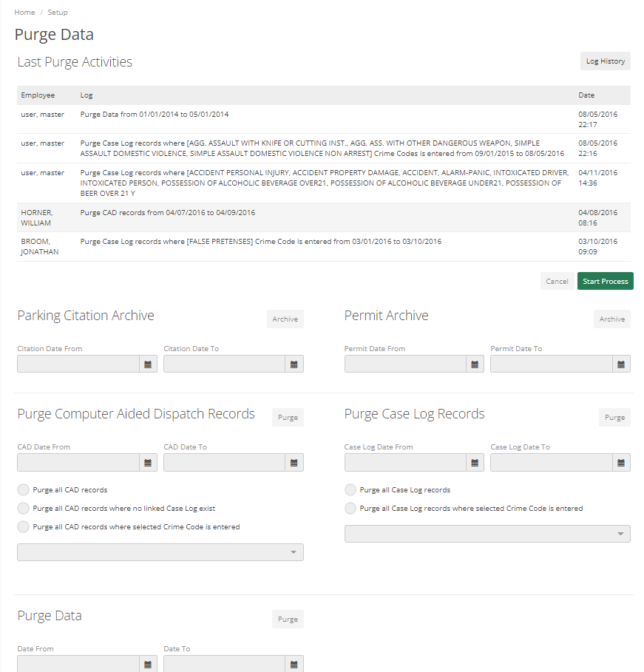Go to Home breadcrumb
This screenshot has width=644, height=672.
coord(24,12)
